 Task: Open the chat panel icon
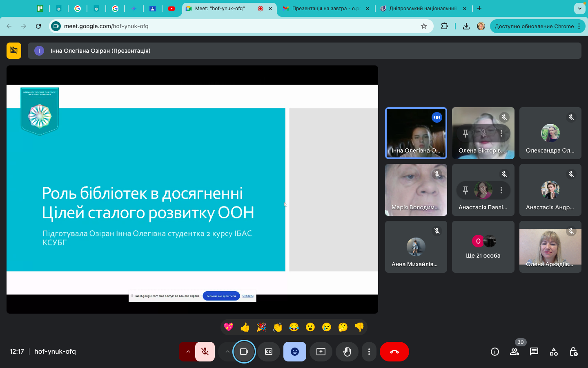coord(534,352)
